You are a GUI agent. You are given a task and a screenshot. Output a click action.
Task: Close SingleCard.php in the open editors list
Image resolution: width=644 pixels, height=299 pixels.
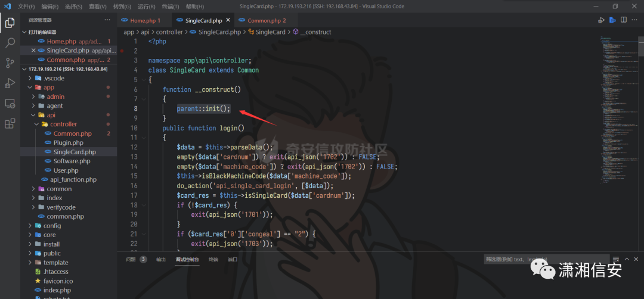[33, 51]
